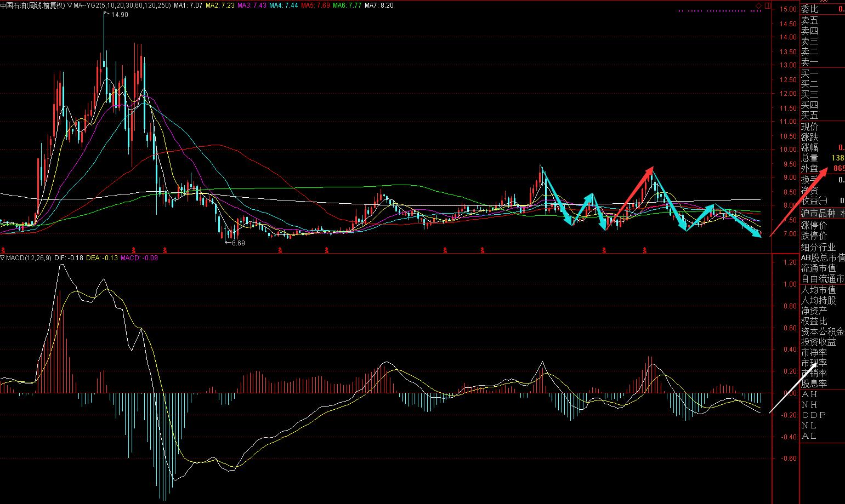Viewport: 845px width, 504px height.
Task: Click the diamond icon at chart top-right
Action: 758,5
